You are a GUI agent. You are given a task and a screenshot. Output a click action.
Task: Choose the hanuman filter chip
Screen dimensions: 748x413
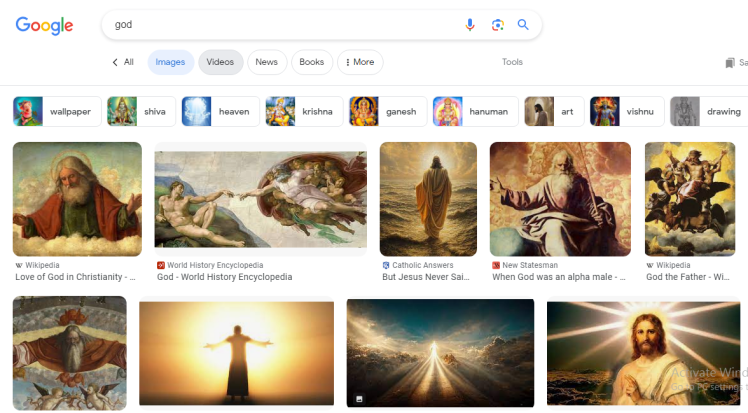coord(475,112)
